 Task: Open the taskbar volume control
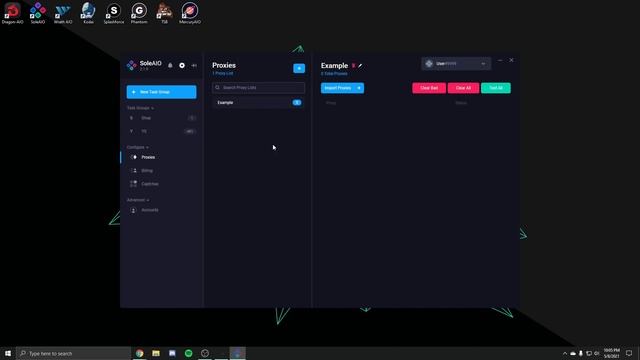pos(596,353)
